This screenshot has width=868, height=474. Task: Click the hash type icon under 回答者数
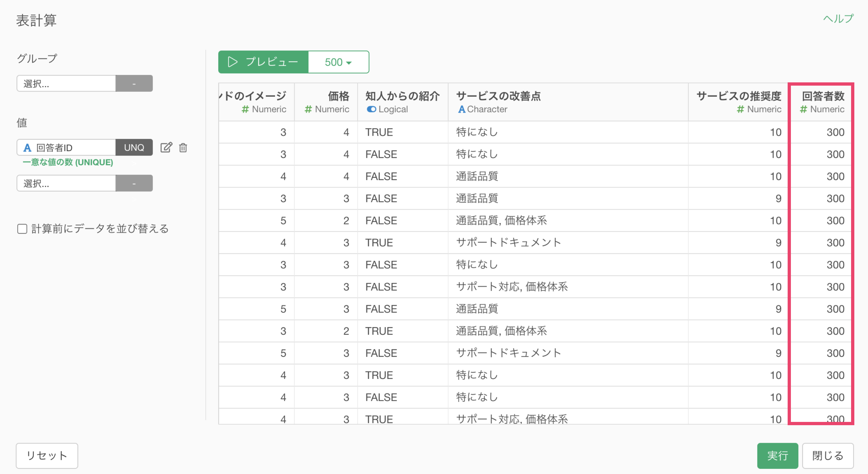click(x=803, y=109)
